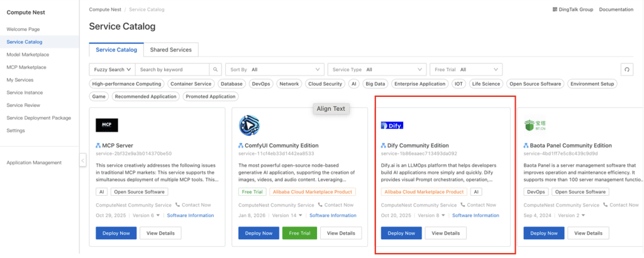This screenshot has width=644, height=258.
Task: Filter by Cloud Security tag
Action: pos(325,84)
